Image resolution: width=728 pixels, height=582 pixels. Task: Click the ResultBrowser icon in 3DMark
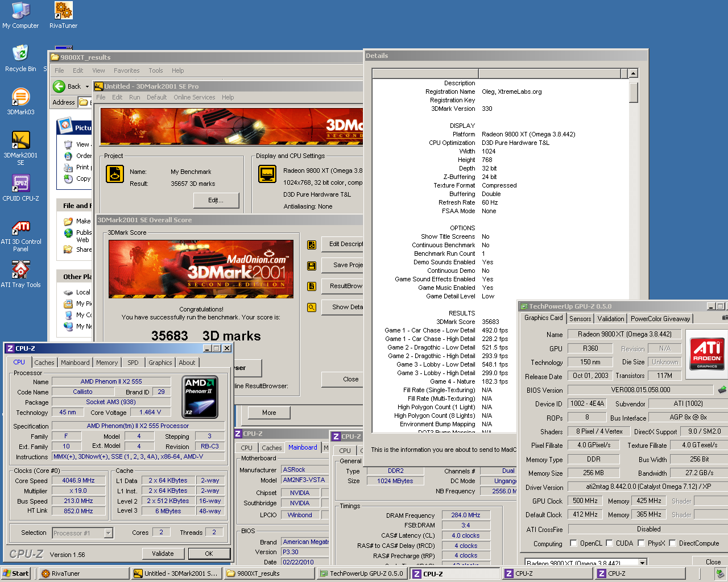click(312, 286)
